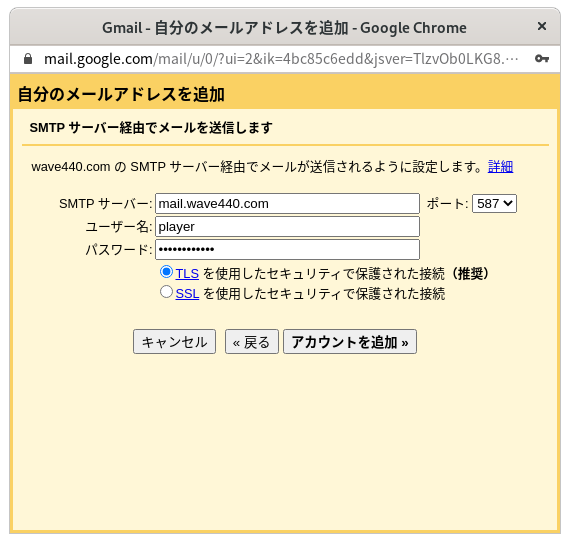Open the SSL hyperlink
Image resolution: width=570 pixels, height=543 pixels.
(187, 294)
